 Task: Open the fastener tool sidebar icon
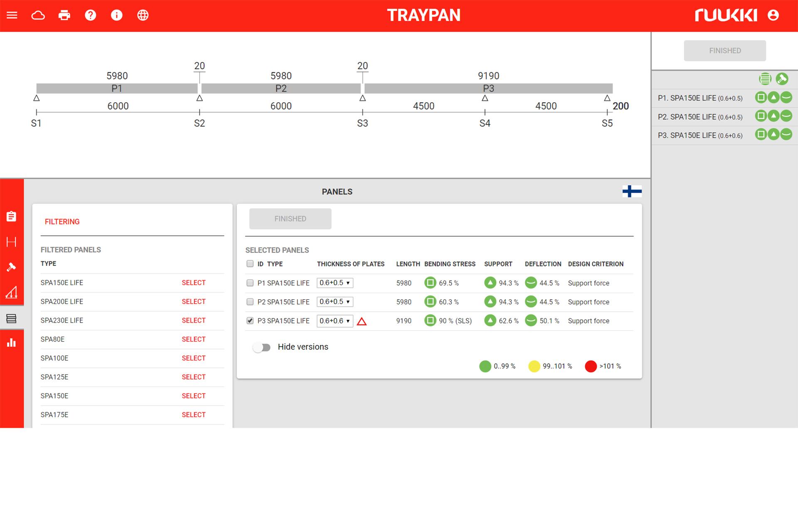11,267
